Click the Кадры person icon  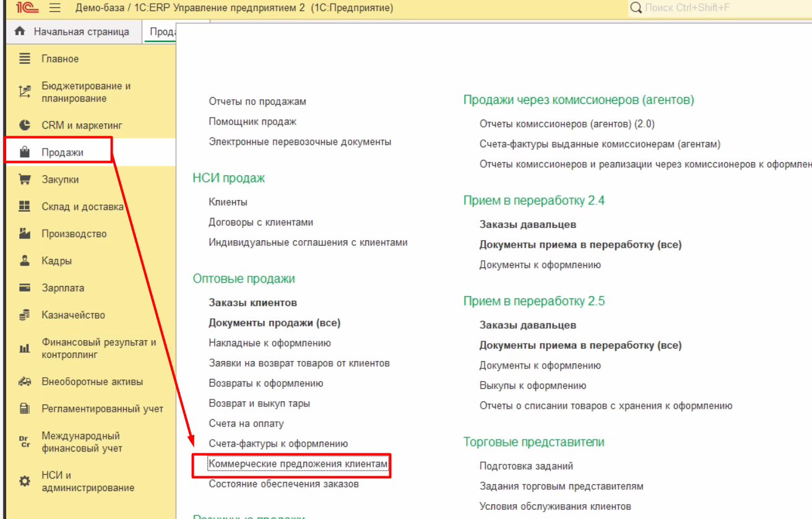coord(25,261)
